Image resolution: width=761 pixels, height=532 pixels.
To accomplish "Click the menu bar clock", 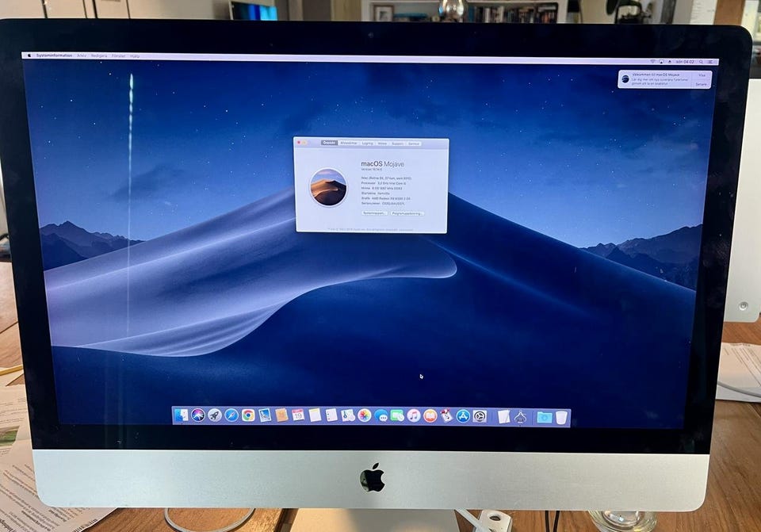I will 685,62.
